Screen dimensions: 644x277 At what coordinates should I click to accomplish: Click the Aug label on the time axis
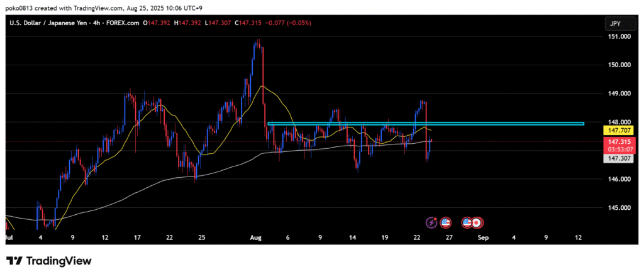tap(255, 238)
